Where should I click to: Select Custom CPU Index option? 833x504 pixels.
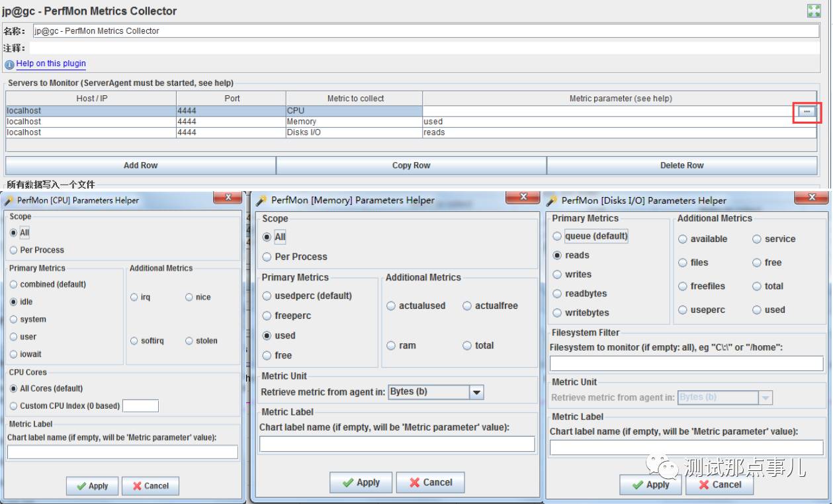click(x=65, y=406)
